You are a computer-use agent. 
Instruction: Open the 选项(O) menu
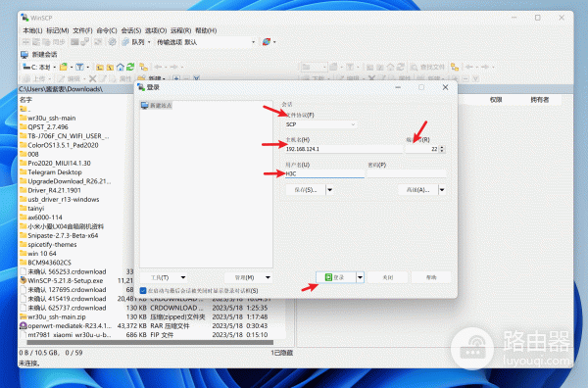pyautogui.click(x=156, y=30)
